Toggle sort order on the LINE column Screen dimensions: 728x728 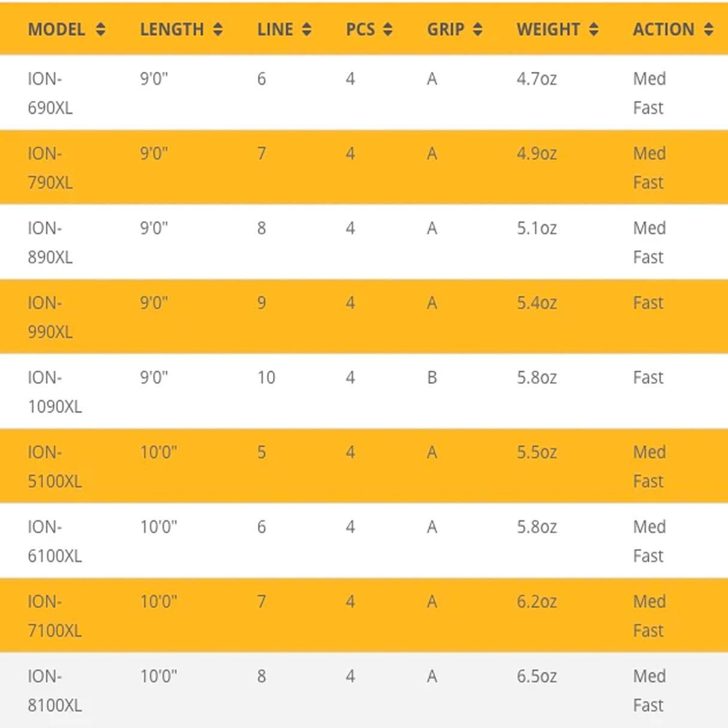[306, 29]
